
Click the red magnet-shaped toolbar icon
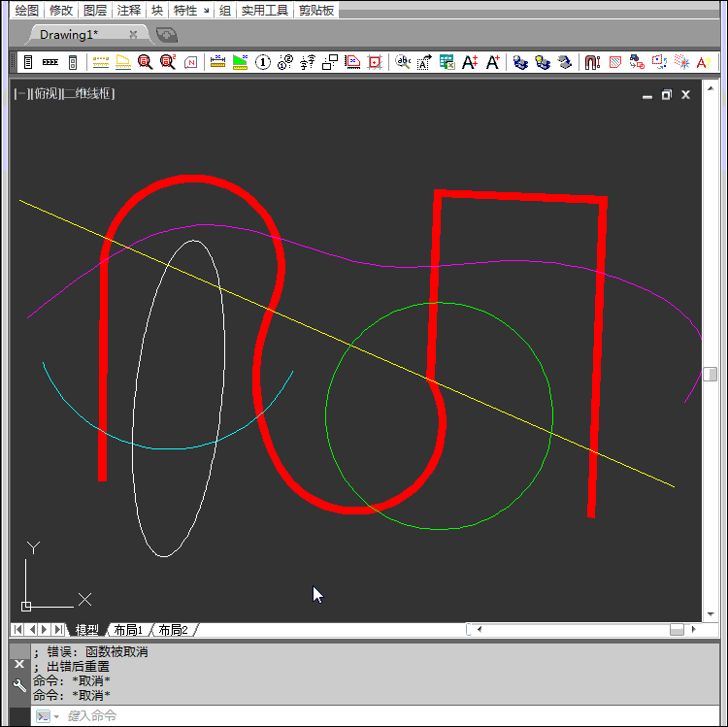click(x=591, y=62)
